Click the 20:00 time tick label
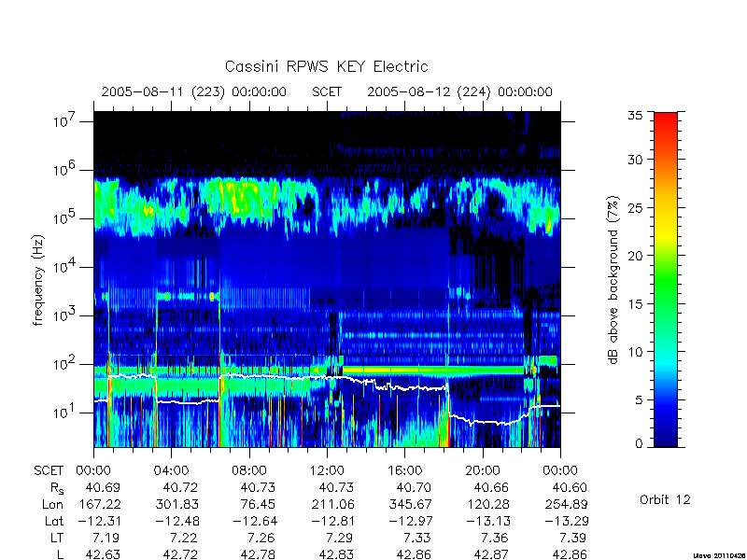 pos(483,470)
